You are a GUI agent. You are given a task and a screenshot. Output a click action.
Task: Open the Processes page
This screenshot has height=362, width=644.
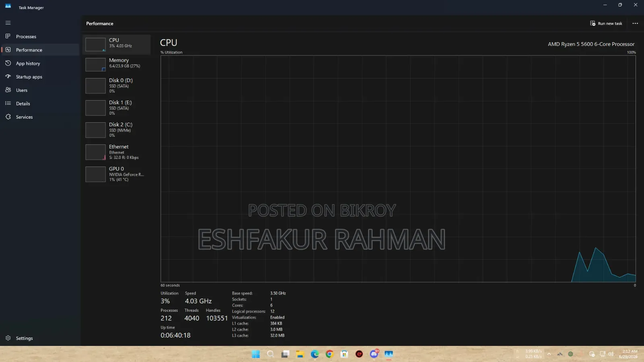[40, 37]
